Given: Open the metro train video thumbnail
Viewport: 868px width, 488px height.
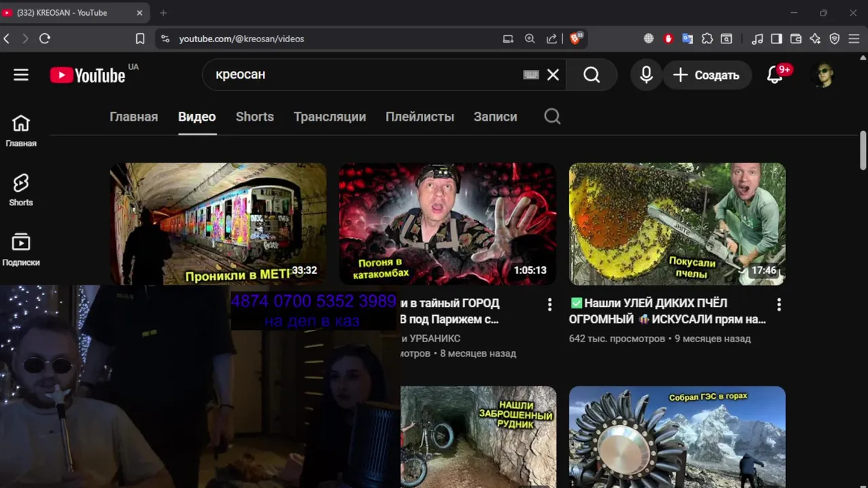Looking at the screenshot, I should (x=218, y=224).
